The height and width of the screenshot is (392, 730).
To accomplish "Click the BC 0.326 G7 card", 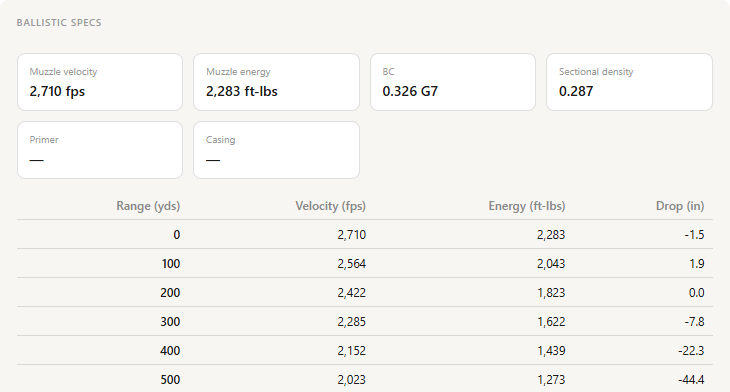I will [x=453, y=82].
